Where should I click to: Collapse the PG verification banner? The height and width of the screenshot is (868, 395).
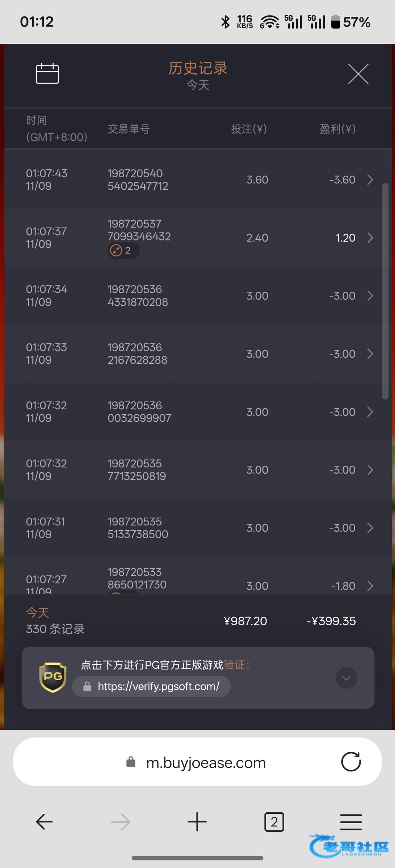click(x=346, y=678)
